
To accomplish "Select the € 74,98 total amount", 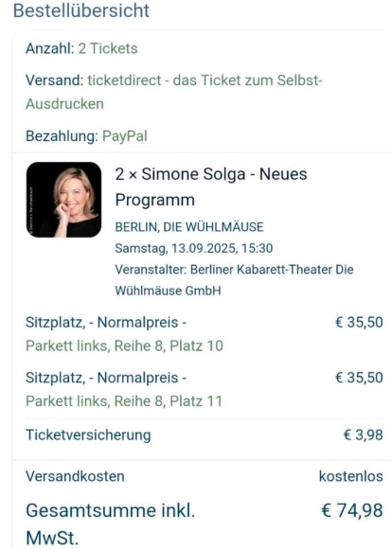I will [x=352, y=510].
